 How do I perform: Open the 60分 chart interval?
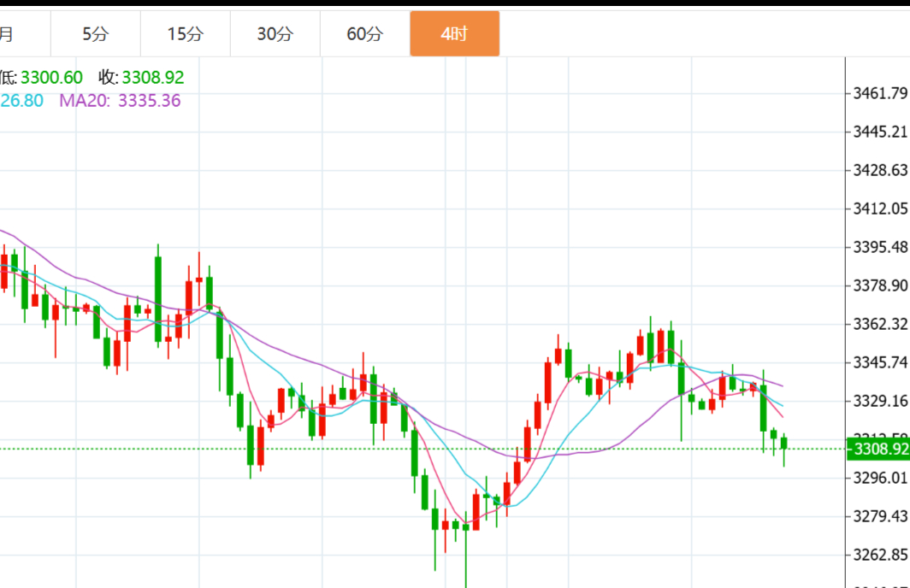pos(365,33)
